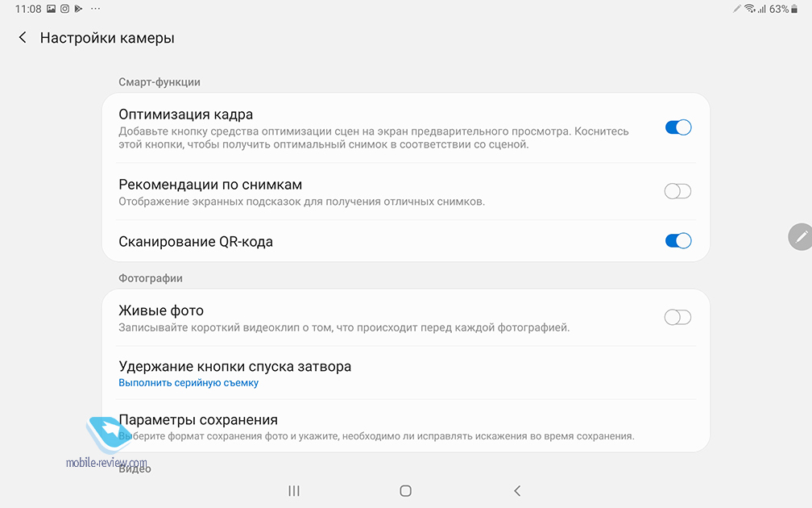Tap the Play Store notification icon
The image size is (812, 508).
tap(79, 9)
